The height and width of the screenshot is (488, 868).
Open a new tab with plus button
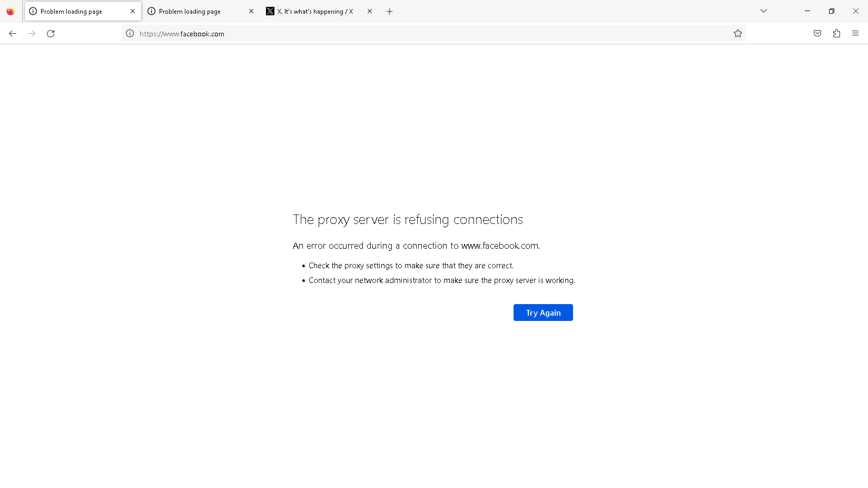tap(389, 12)
